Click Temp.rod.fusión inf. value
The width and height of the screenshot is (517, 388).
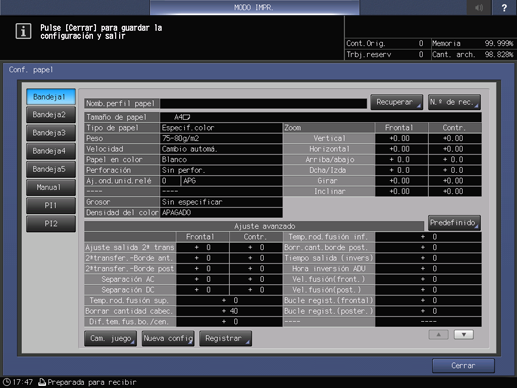tap(428, 237)
